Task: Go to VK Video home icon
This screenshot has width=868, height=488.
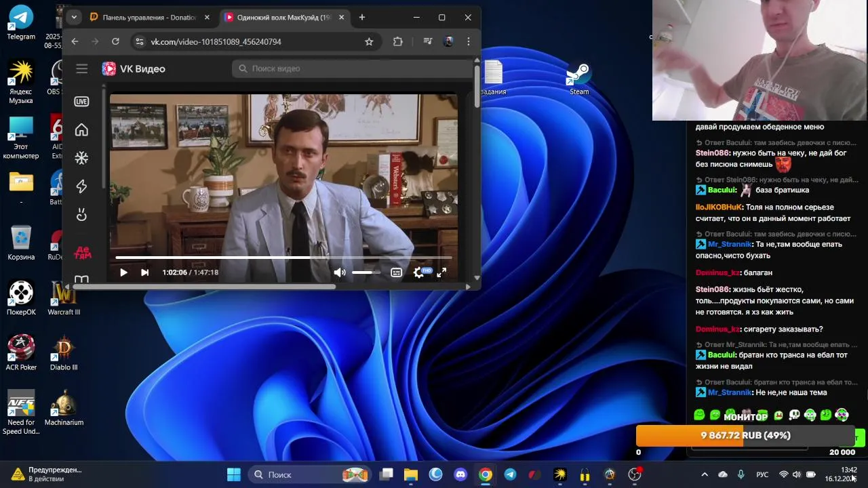Action: pos(81,129)
